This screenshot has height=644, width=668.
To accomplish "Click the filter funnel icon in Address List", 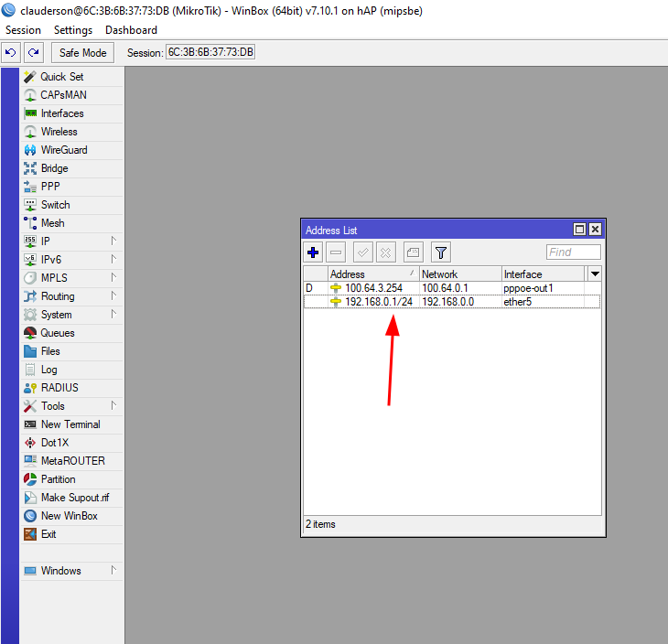I will (440, 252).
